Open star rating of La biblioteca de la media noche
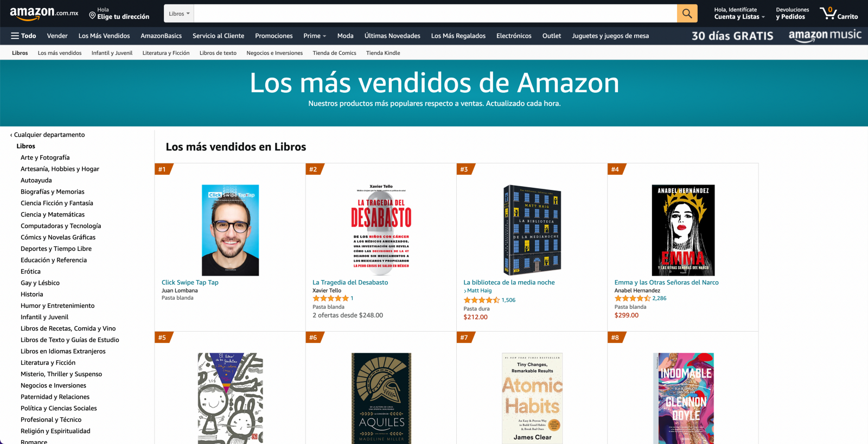Viewport: 868px width, 444px height. (x=481, y=300)
